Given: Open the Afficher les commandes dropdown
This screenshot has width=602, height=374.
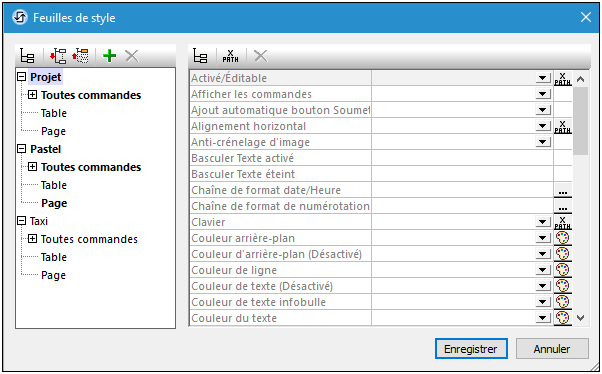Looking at the screenshot, I should pos(542,94).
